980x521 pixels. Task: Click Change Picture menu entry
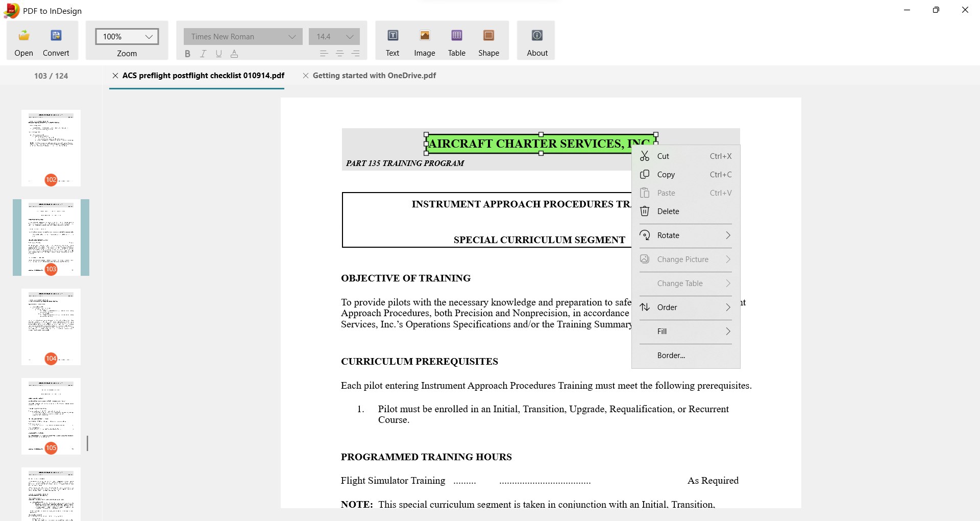pyautogui.click(x=685, y=259)
